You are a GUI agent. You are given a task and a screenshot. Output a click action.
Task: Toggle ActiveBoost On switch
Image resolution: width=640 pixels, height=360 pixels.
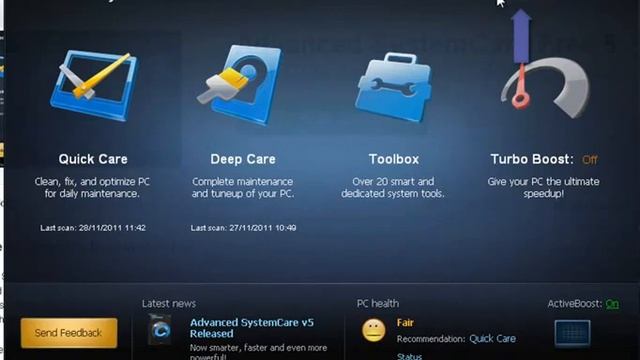[612, 304]
